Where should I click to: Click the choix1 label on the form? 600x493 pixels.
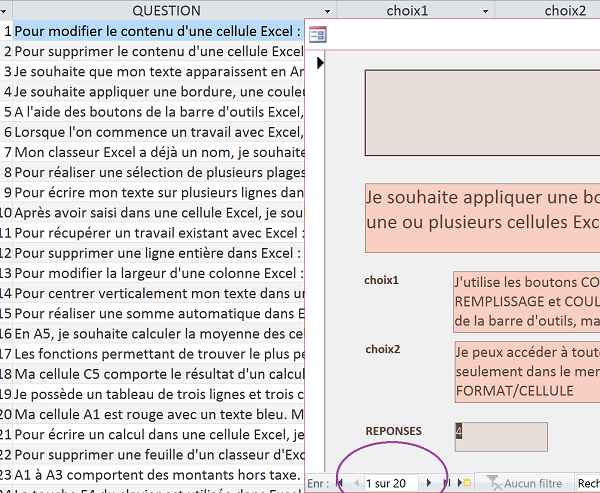pos(382,280)
